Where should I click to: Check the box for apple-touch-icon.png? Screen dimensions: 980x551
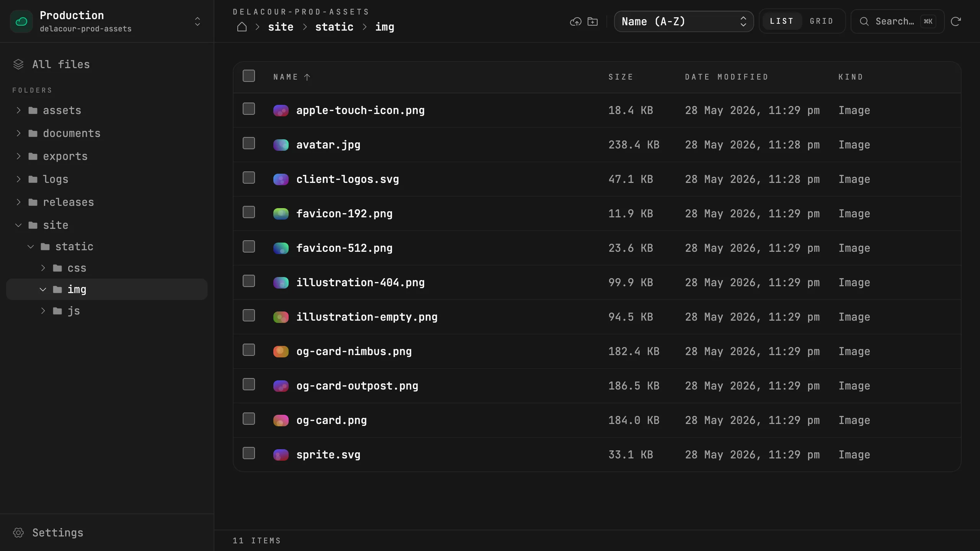(249, 109)
